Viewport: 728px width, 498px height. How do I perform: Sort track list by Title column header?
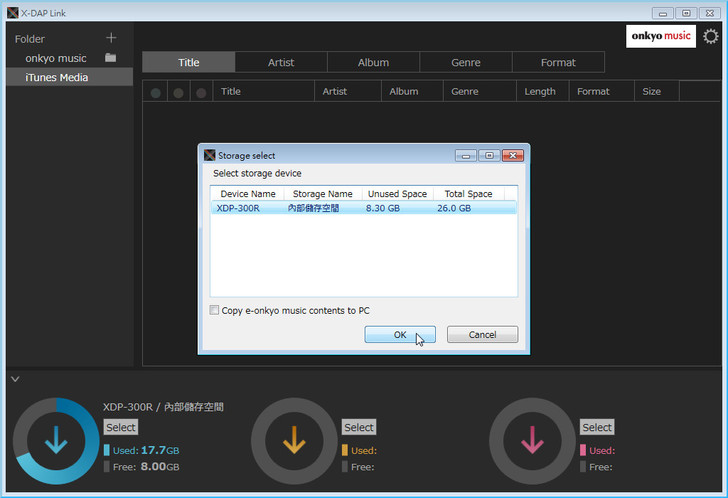(263, 91)
